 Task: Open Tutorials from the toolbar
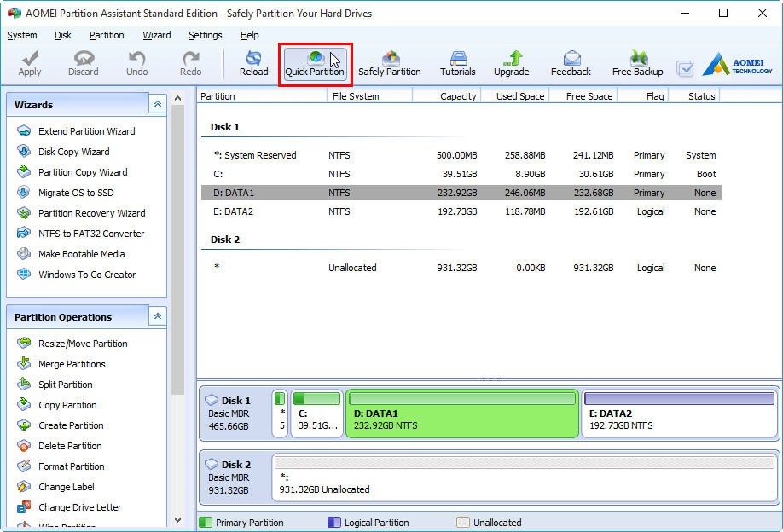pos(457,63)
